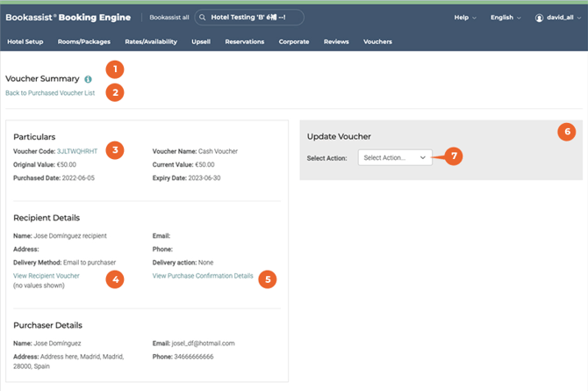Switch to the Reviews section
Viewport: 588px width, 391px height.
click(x=336, y=41)
